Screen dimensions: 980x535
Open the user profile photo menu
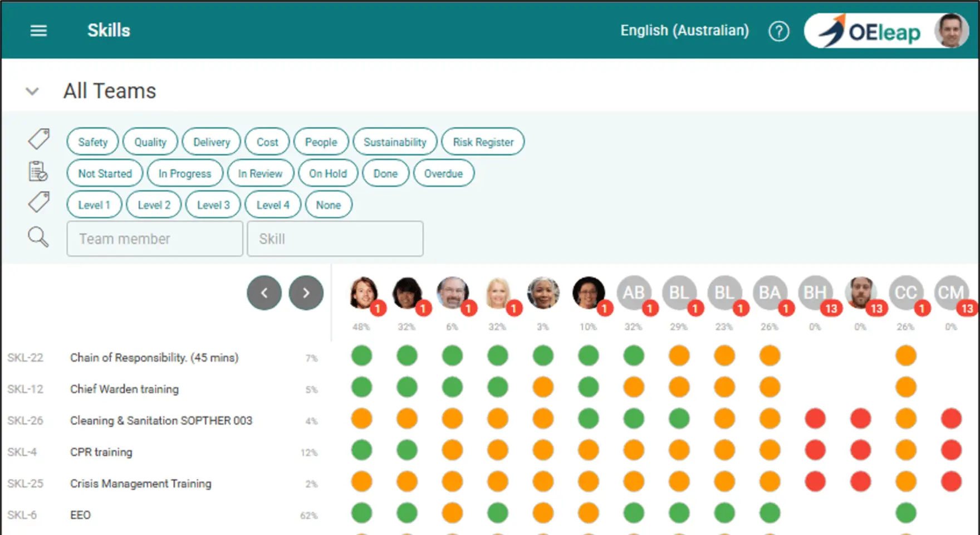[952, 31]
